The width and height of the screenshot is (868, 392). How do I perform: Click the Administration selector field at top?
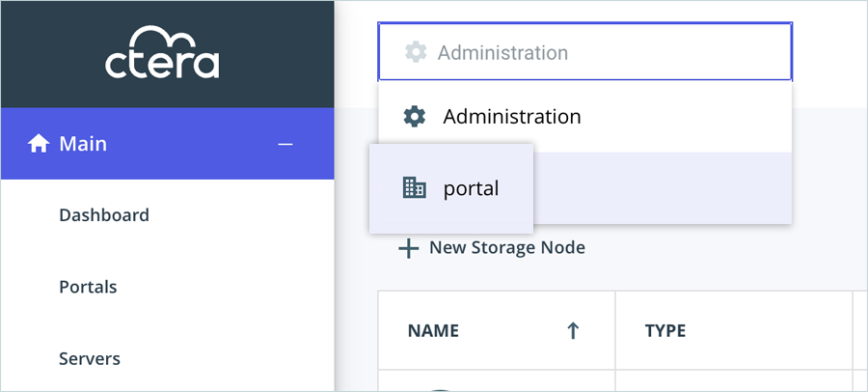(584, 52)
